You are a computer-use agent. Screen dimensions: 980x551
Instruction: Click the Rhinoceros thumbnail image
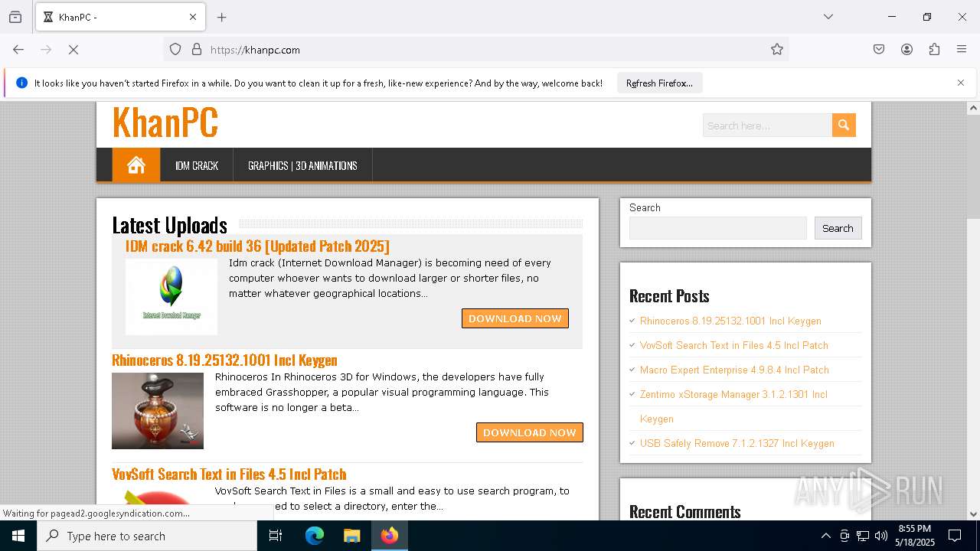(158, 411)
